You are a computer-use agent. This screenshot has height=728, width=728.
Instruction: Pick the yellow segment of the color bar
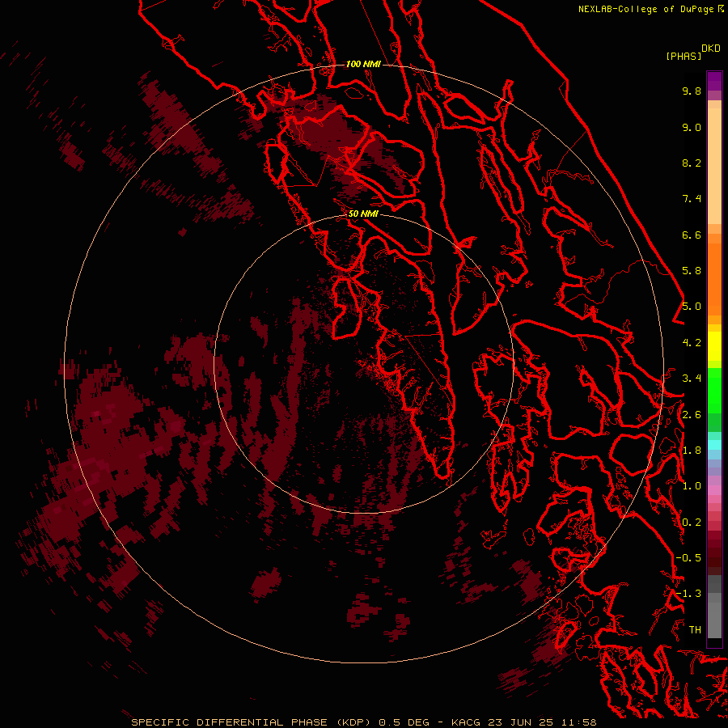(714, 346)
